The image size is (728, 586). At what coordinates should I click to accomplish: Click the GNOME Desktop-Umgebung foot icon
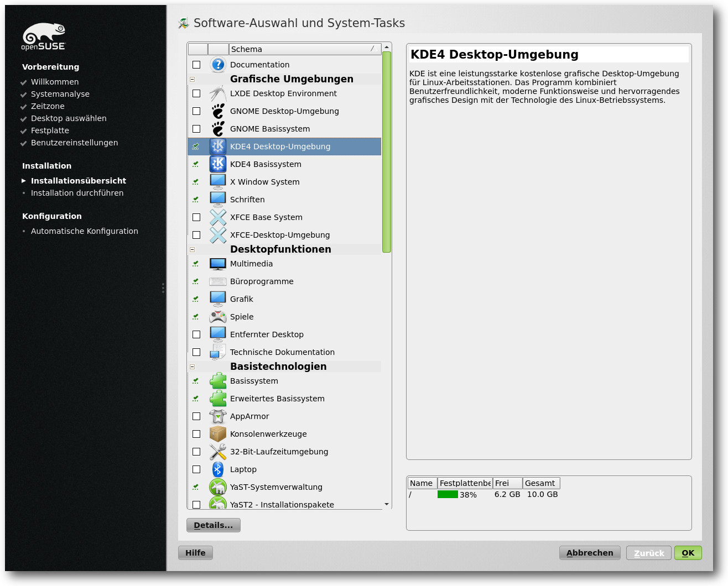(218, 111)
